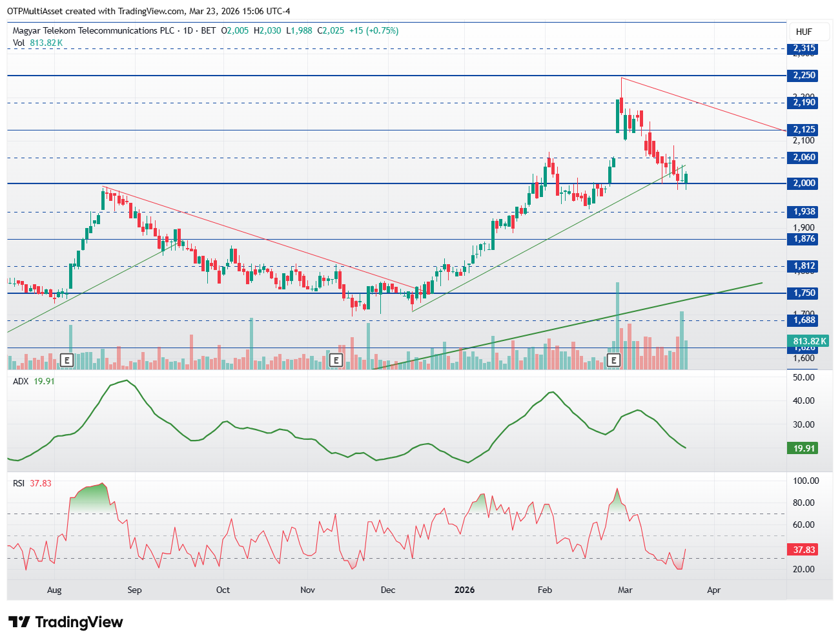Click the Vol 813.82K indicator legend
This screenshot has height=644, width=840.
[x=37, y=43]
